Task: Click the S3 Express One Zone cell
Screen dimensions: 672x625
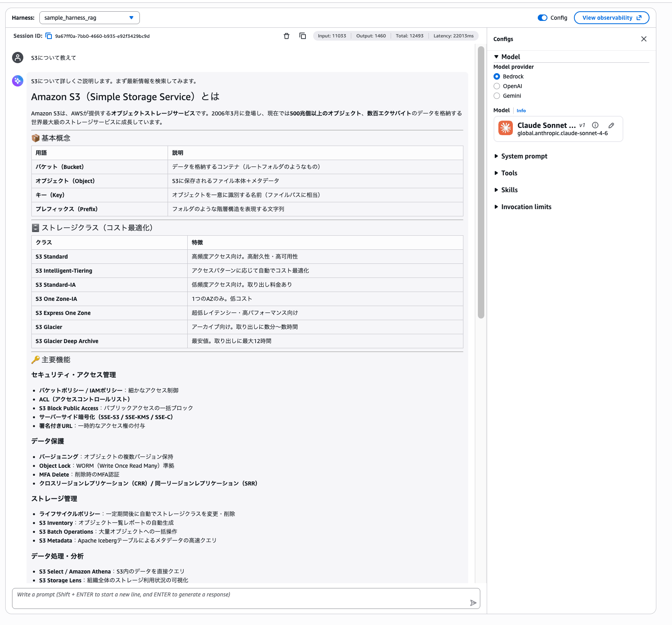Action: pos(109,313)
